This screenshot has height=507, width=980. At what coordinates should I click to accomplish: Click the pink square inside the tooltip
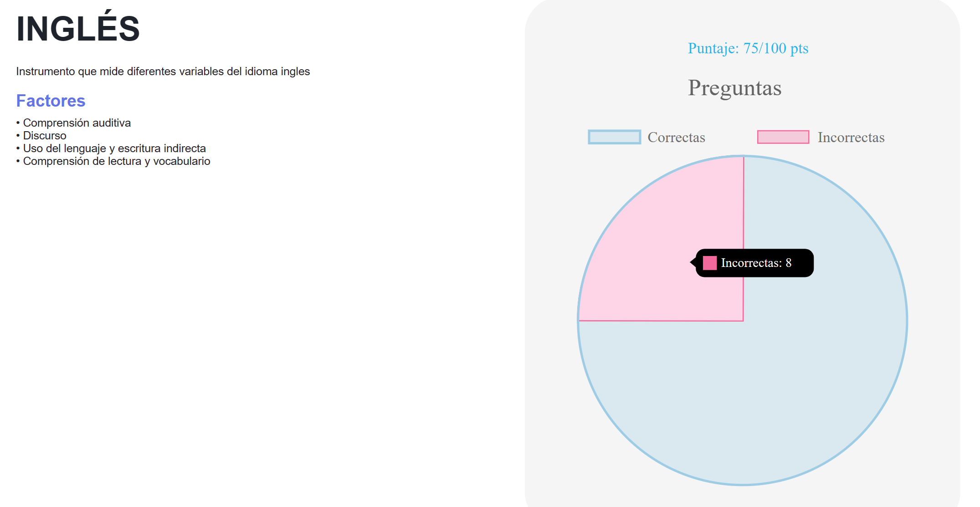[709, 263]
